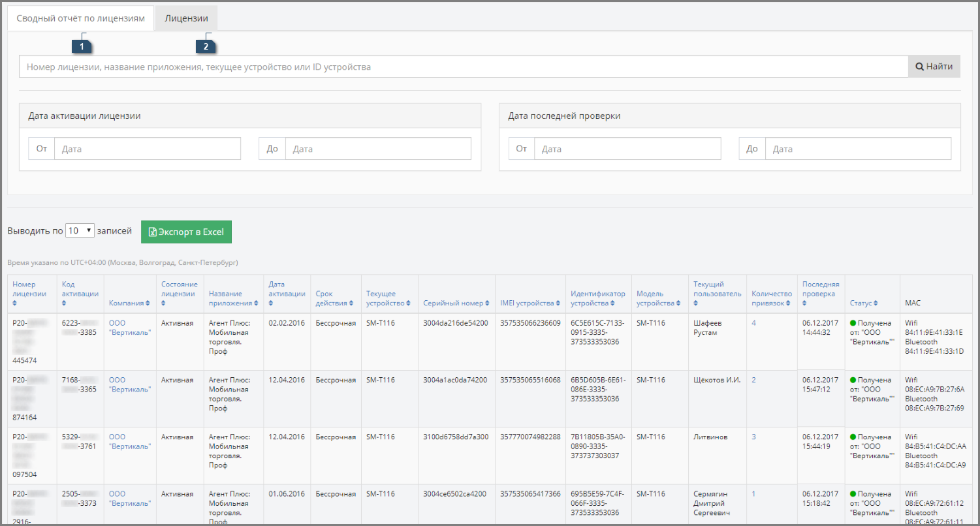The image size is (980, 526).
Task: Sort by Количество привязок column
Action: click(x=771, y=298)
